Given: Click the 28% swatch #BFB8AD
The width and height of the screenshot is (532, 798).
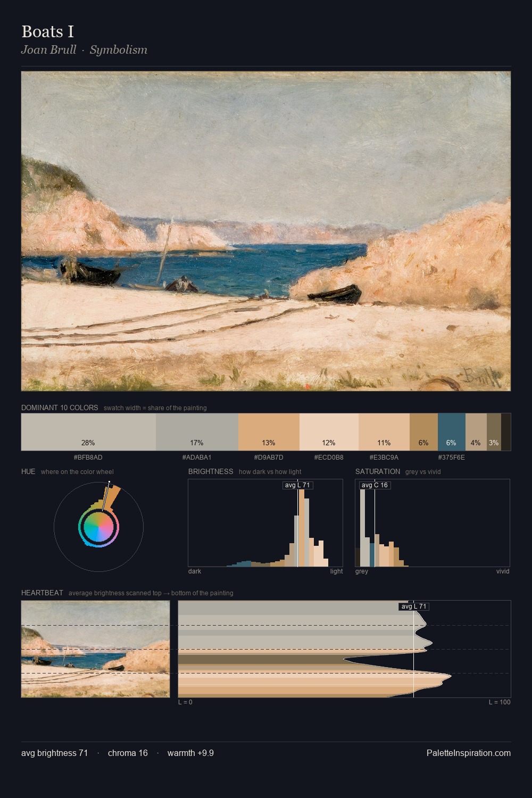Looking at the screenshot, I should tap(88, 432).
